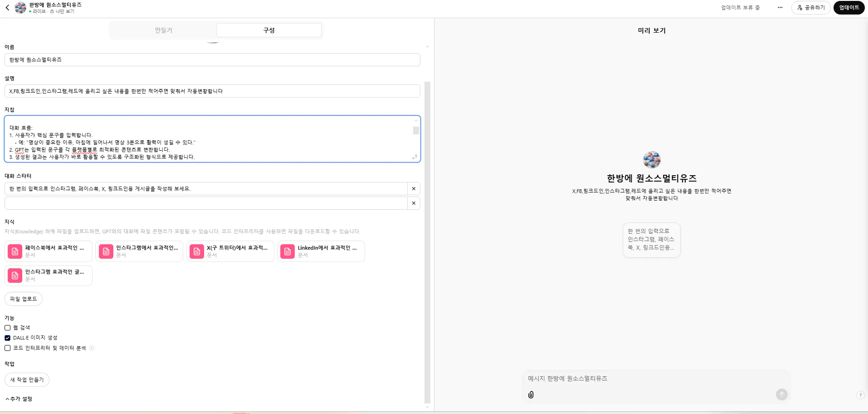Click the 공유하기 share button
The image size is (868, 414).
(811, 8)
